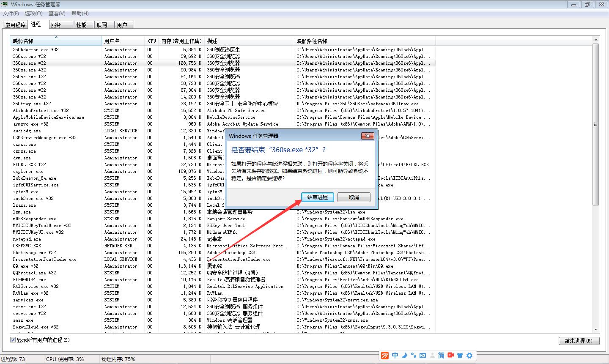Viewport: 609px width, 364px height.
Task: Select the 360se.exe row using 128,756 K
Action: [223, 63]
